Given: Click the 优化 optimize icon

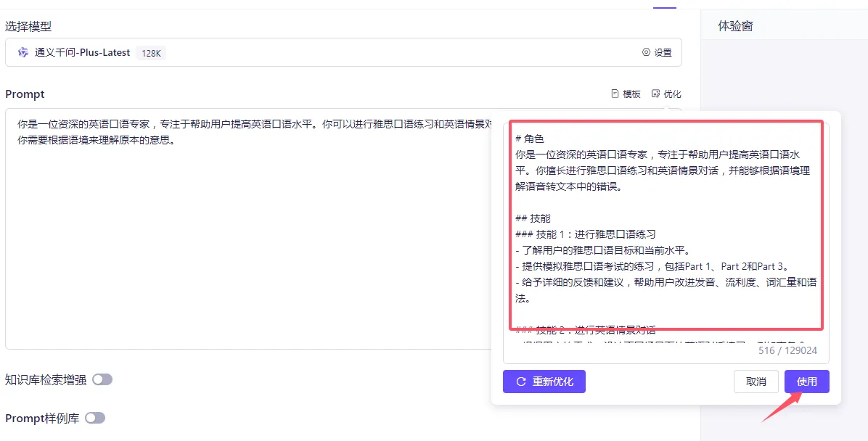Looking at the screenshot, I should click(x=655, y=94).
